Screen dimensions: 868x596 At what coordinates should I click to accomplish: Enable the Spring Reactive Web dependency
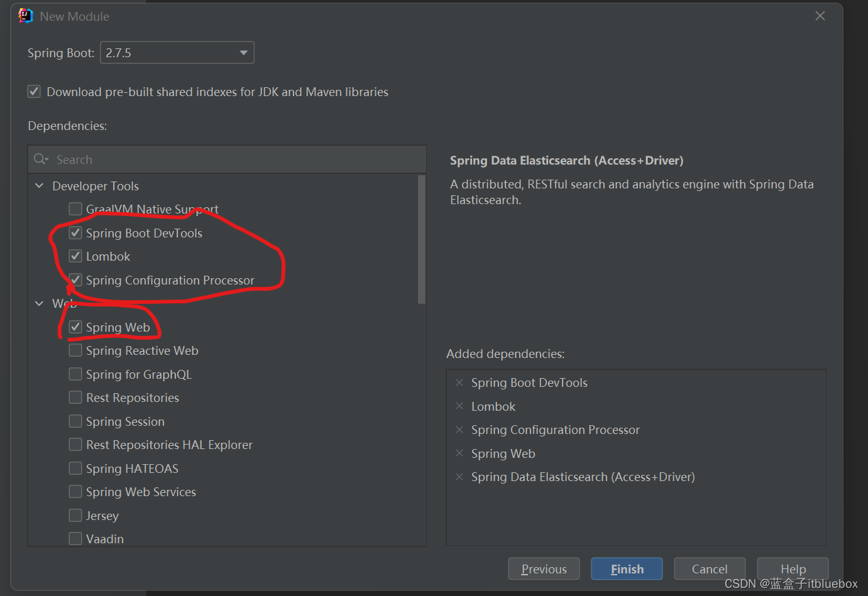[75, 350]
